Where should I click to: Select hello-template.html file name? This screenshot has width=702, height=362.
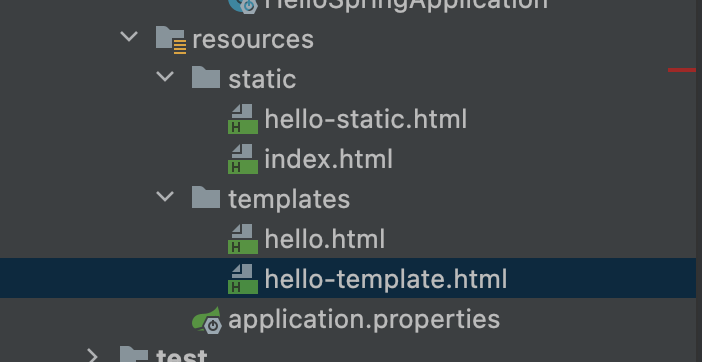point(386,279)
